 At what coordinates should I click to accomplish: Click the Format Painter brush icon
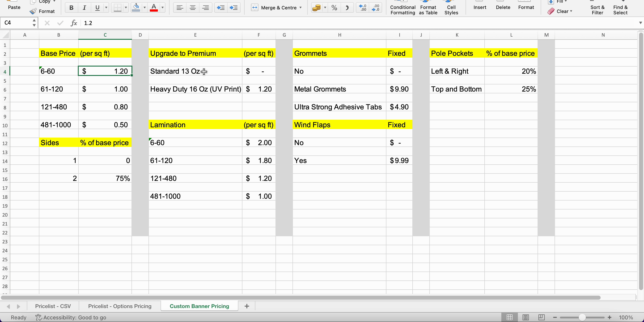[33, 11]
